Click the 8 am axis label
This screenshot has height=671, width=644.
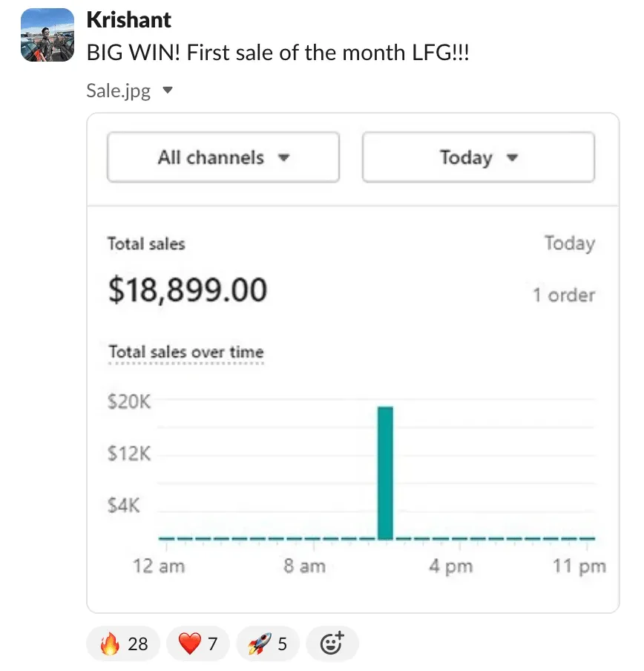304,566
